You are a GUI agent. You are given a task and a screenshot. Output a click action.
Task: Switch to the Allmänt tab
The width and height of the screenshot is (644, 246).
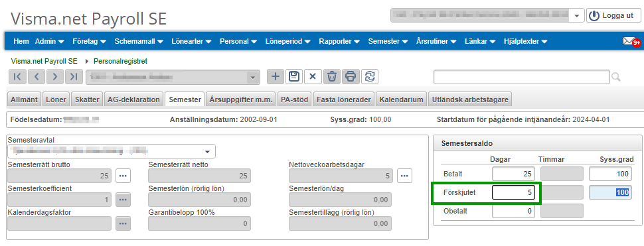click(x=24, y=99)
